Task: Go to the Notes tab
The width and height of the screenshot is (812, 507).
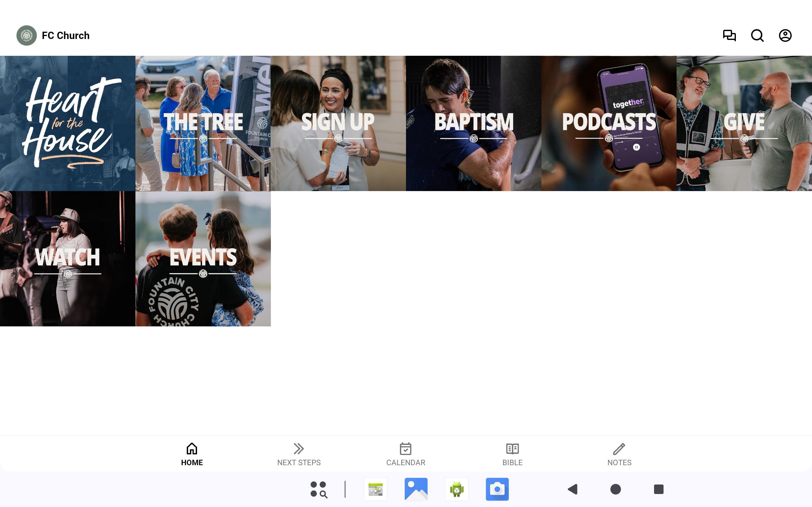Action: pos(619,454)
